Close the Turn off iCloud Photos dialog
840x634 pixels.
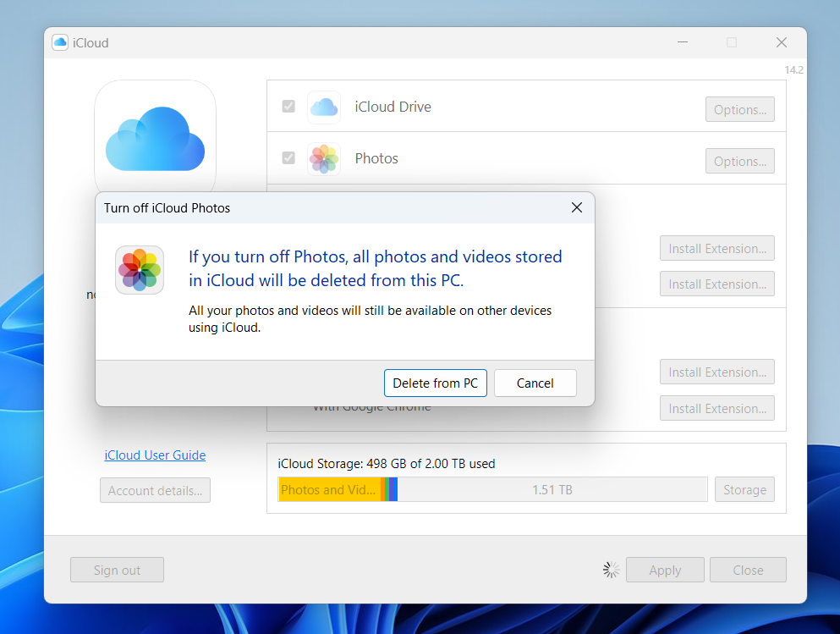(576, 207)
